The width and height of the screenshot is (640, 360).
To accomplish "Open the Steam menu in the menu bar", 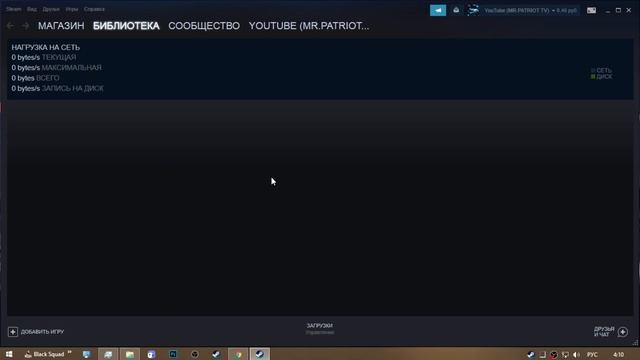I will (x=13, y=9).
